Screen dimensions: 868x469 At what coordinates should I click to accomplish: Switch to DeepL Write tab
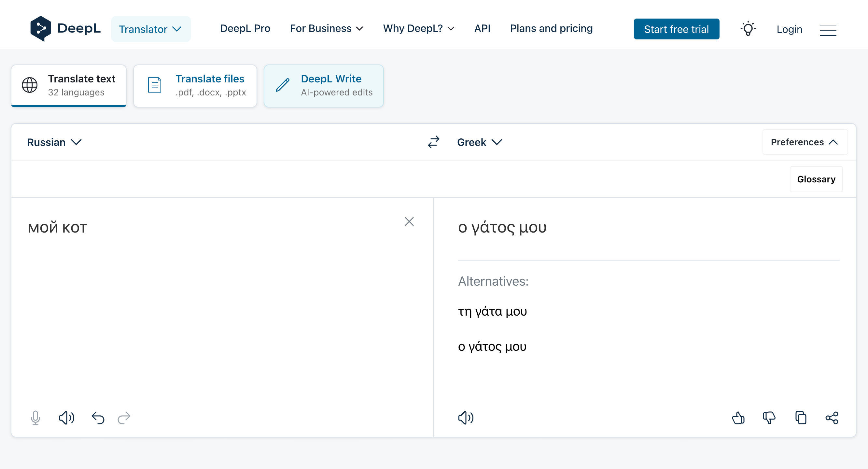324,86
